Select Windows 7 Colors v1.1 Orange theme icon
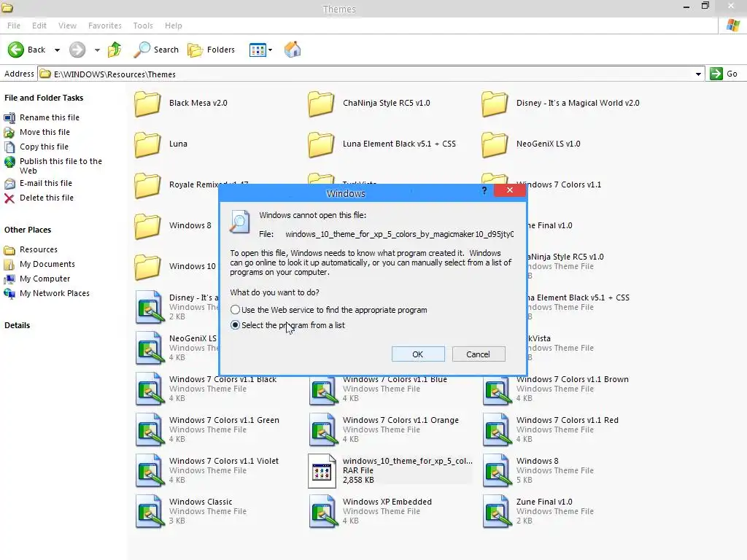The height and width of the screenshot is (560, 747). (322, 430)
